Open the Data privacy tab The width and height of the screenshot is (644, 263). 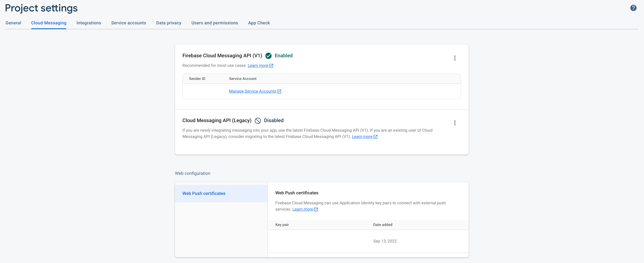coord(169,23)
